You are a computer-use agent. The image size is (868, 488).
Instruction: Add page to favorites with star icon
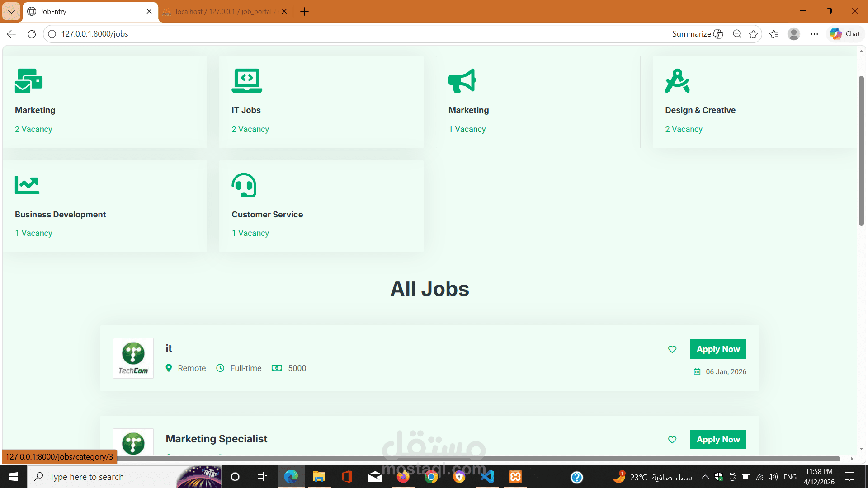pos(753,34)
